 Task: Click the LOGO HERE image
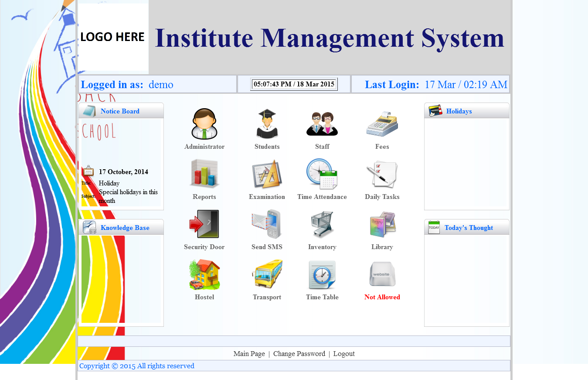pyautogui.click(x=112, y=37)
